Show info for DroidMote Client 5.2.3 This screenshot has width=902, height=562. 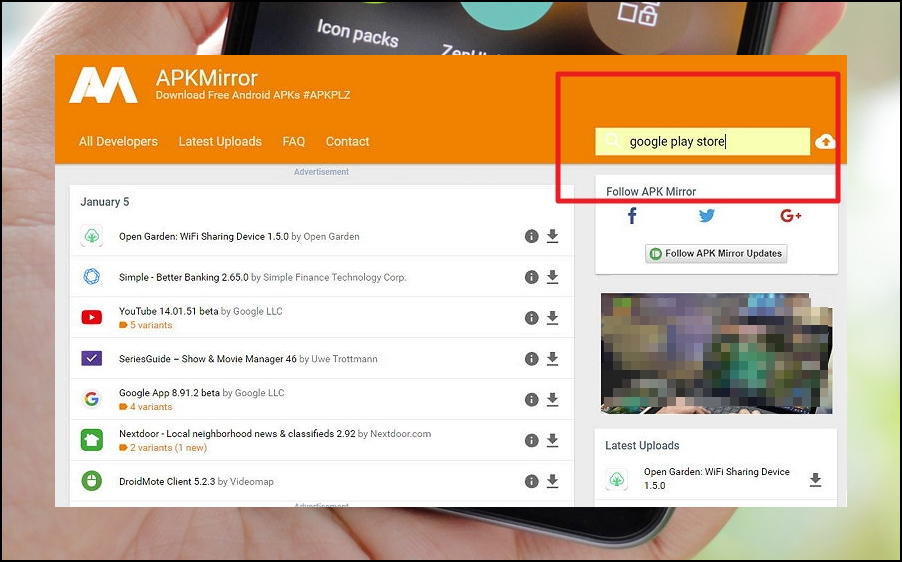pyautogui.click(x=532, y=481)
